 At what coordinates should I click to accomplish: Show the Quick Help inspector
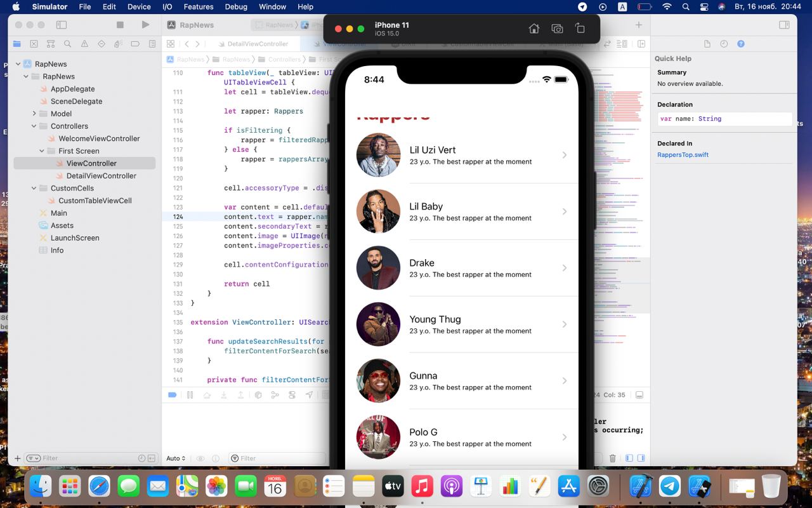(741, 44)
